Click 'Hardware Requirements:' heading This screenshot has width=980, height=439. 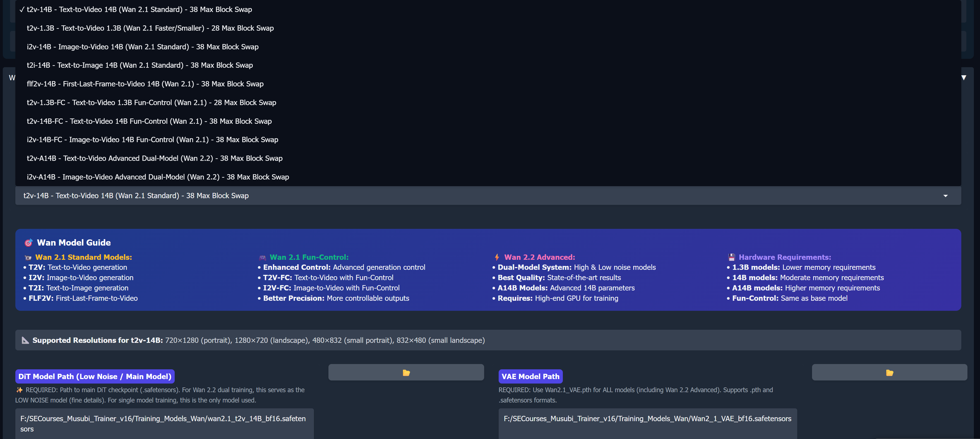coord(785,257)
